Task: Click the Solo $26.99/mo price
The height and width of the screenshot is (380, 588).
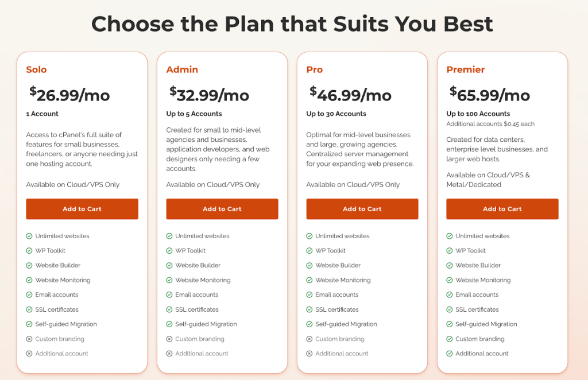Action: click(x=69, y=94)
